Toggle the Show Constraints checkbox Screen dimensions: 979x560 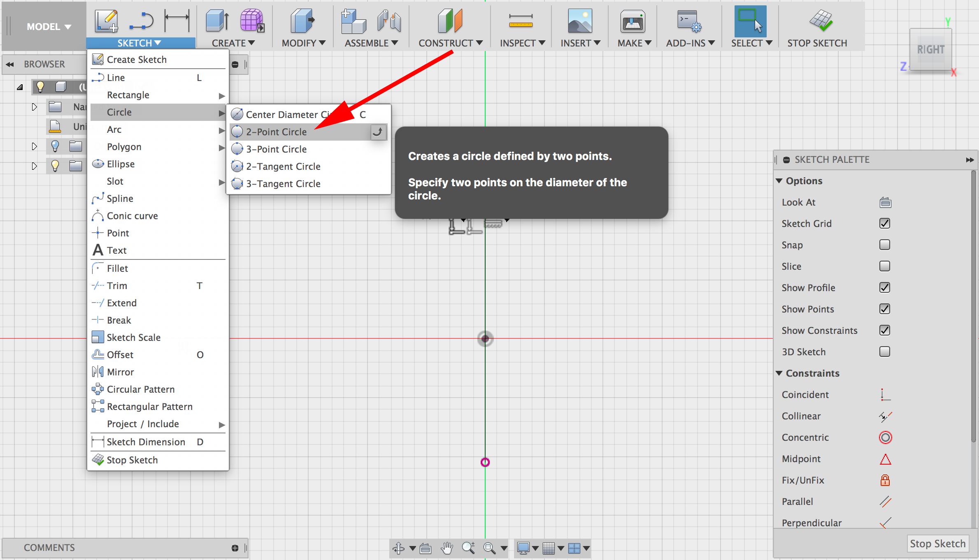coord(885,331)
